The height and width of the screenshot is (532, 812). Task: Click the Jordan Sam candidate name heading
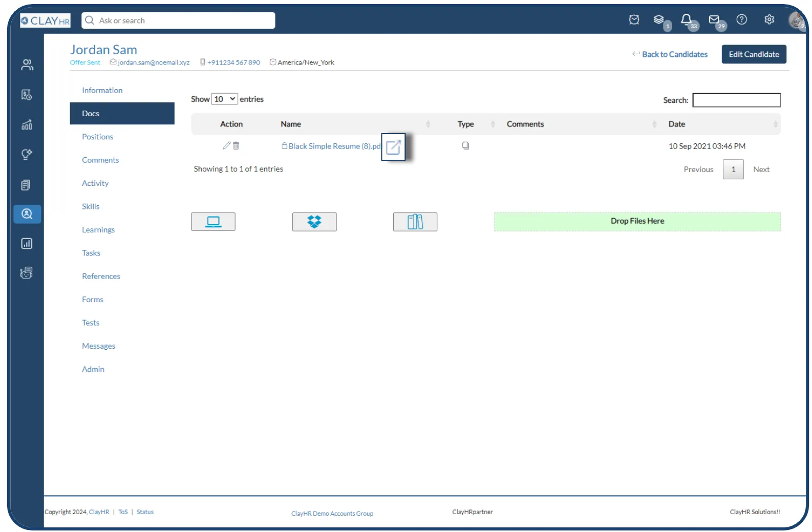coord(103,50)
